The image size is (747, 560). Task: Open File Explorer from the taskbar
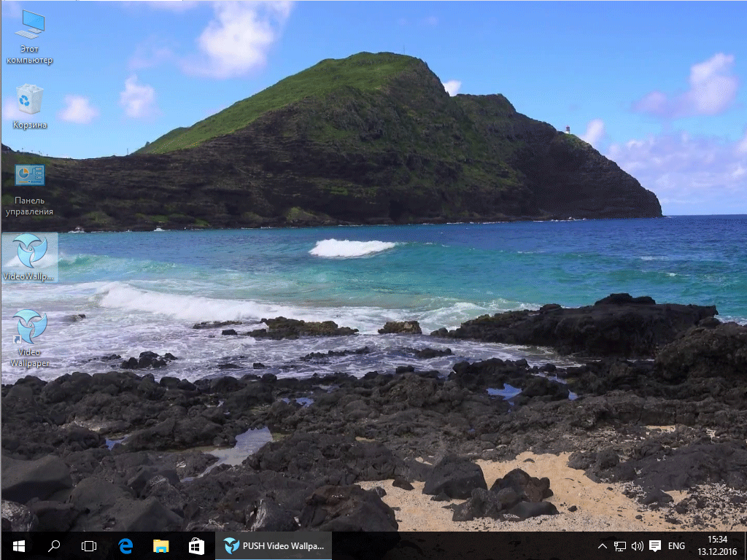pos(160,545)
